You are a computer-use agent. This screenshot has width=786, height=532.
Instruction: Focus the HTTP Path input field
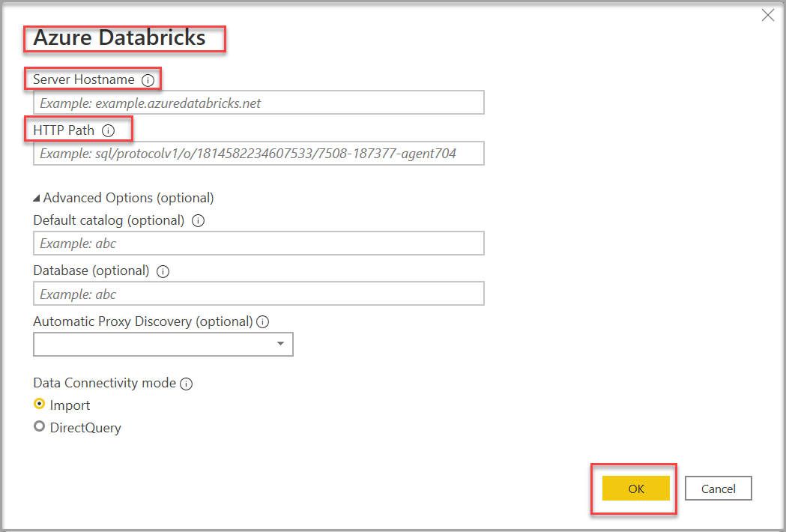pyautogui.click(x=259, y=153)
